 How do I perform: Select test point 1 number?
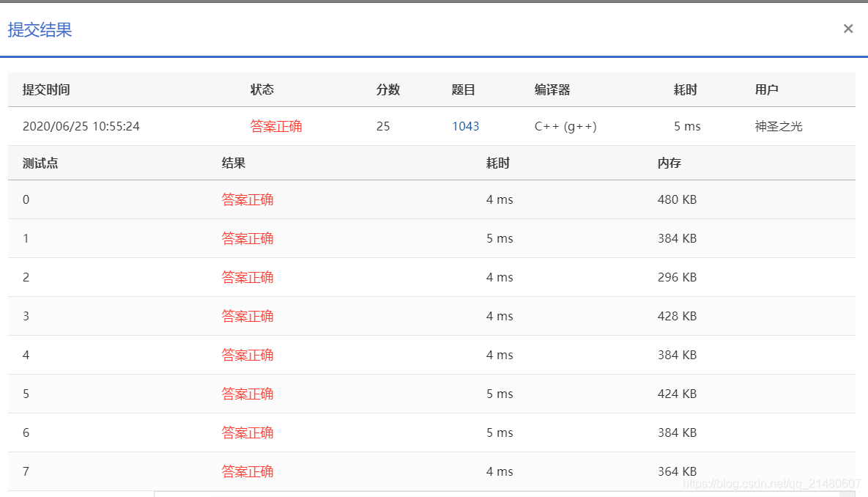pyautogui.click(x=26, y=238)
